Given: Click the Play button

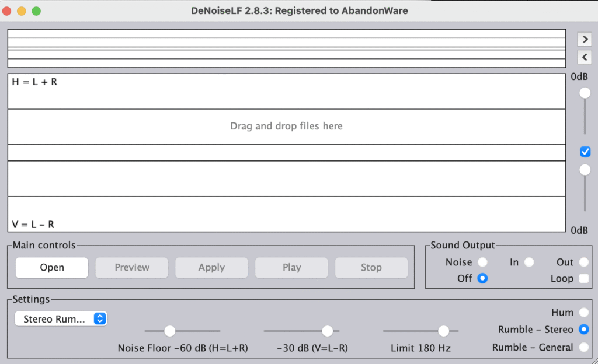Looking at the screenshot, I should click(x=292, y=267).
